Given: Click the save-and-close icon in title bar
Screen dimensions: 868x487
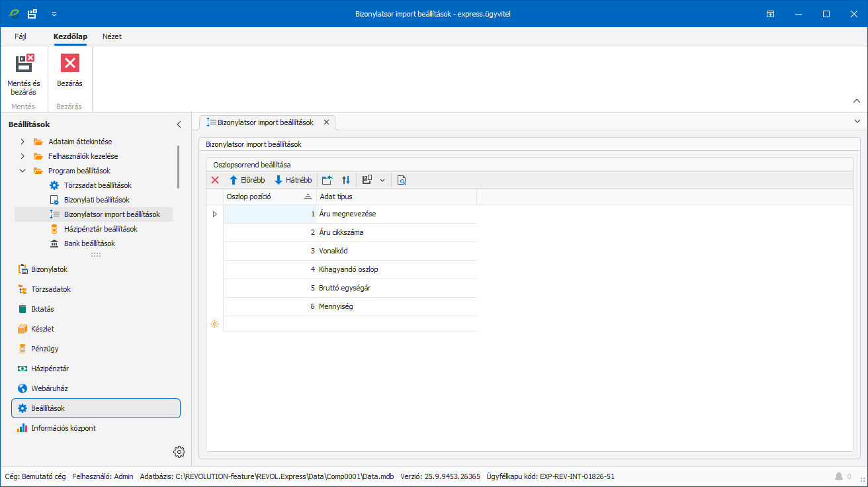Looking at the screenshot, I should [x=32, y=13].
